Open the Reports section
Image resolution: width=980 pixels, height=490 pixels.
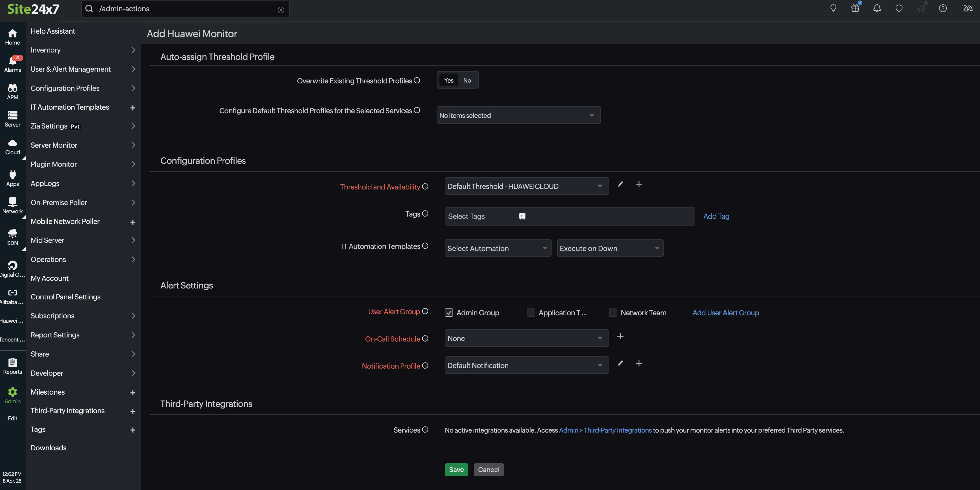13,365
